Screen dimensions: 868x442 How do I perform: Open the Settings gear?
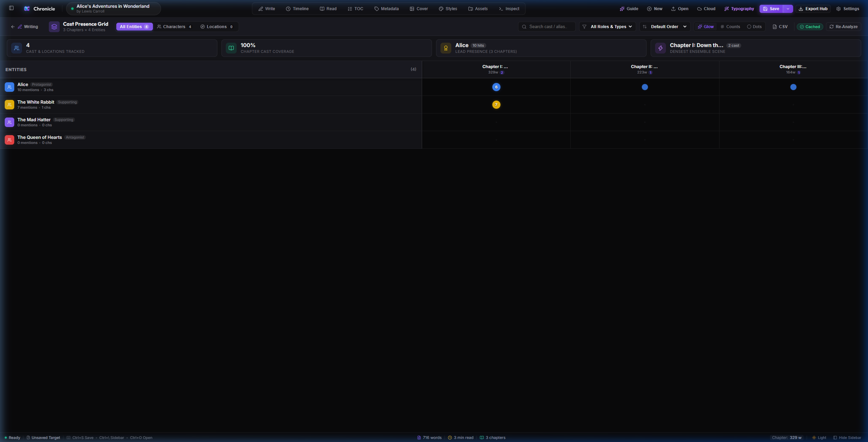coord(848,9)
